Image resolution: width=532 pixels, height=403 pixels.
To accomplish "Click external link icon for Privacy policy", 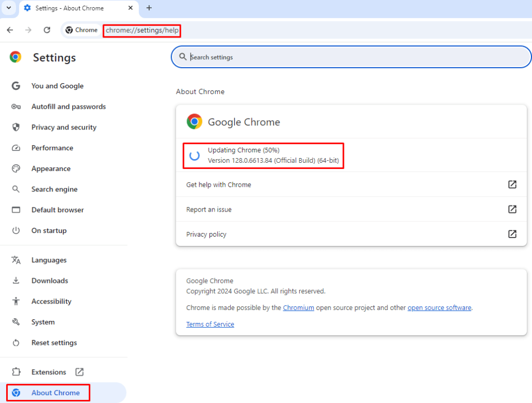I will click(512, 234).
